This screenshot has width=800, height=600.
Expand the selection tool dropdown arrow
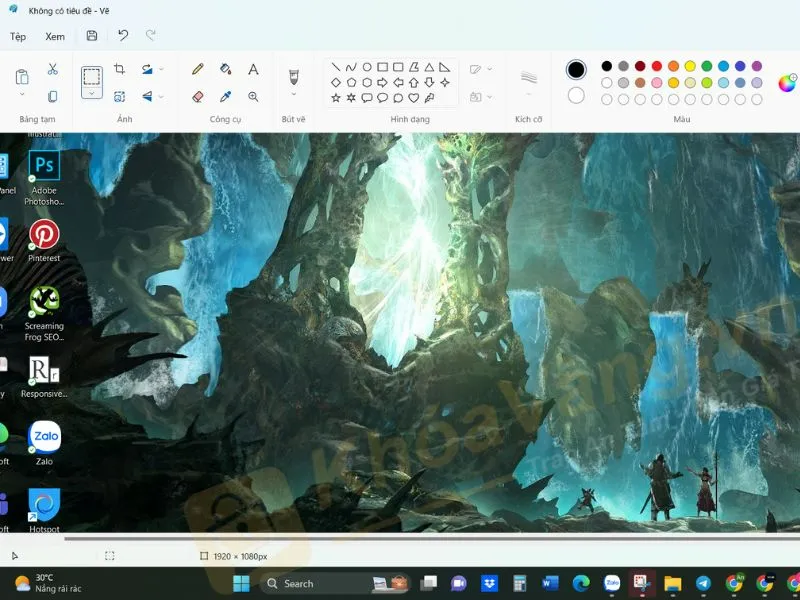point(92,93)
